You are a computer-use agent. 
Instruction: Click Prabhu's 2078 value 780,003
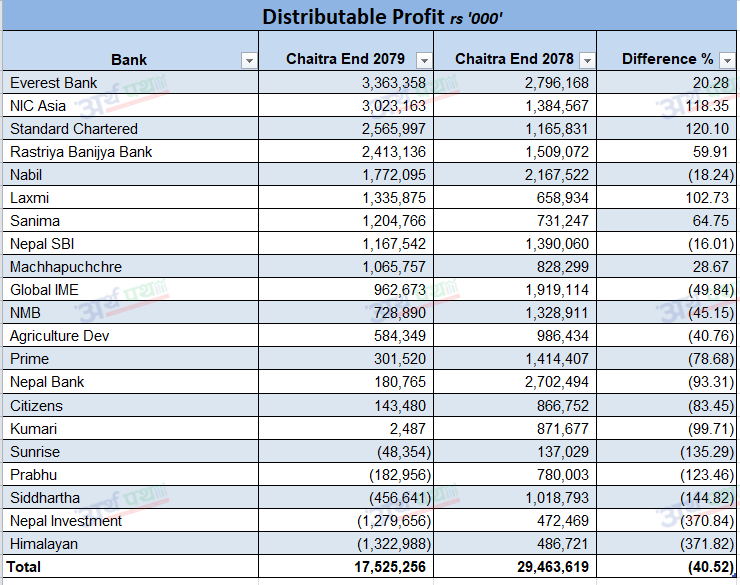coord(563,475)
